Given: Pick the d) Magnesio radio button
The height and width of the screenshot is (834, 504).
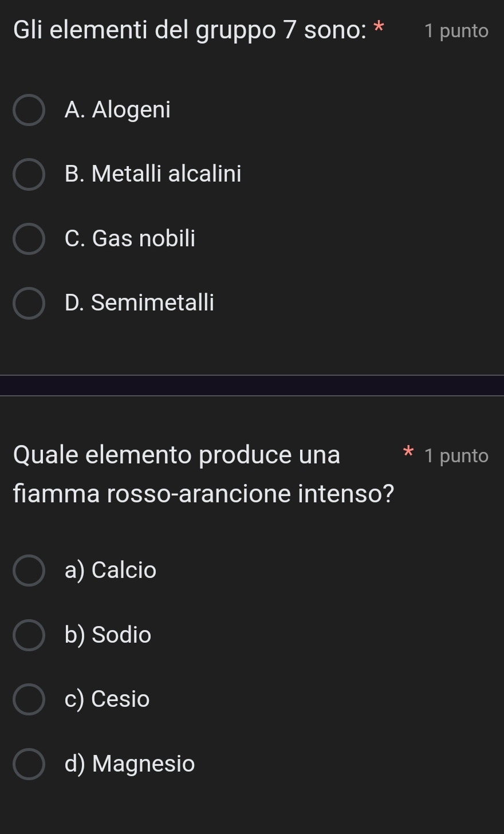Looking at the screenshot, I should (29, 764).
